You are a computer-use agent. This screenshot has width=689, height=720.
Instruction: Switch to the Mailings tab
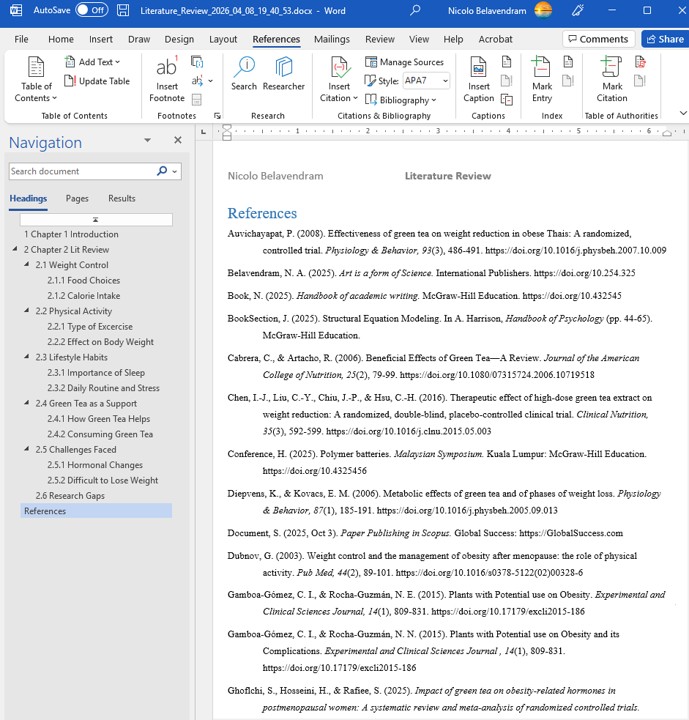tap(332, 39)
